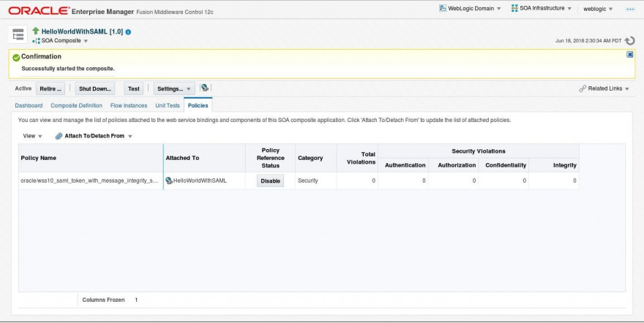644x323 pixels.
Task: Click the paperclip Attach To/Detach From icon
Action: pos(59,136)
